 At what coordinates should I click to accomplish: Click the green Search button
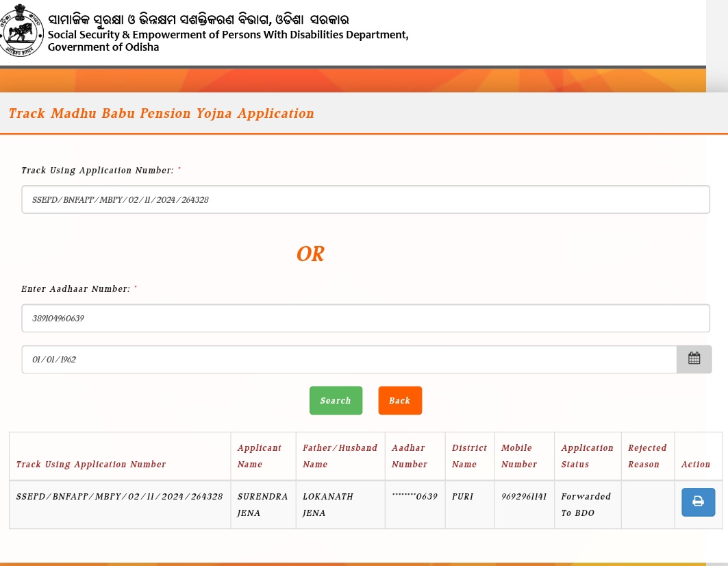[336, 401]
